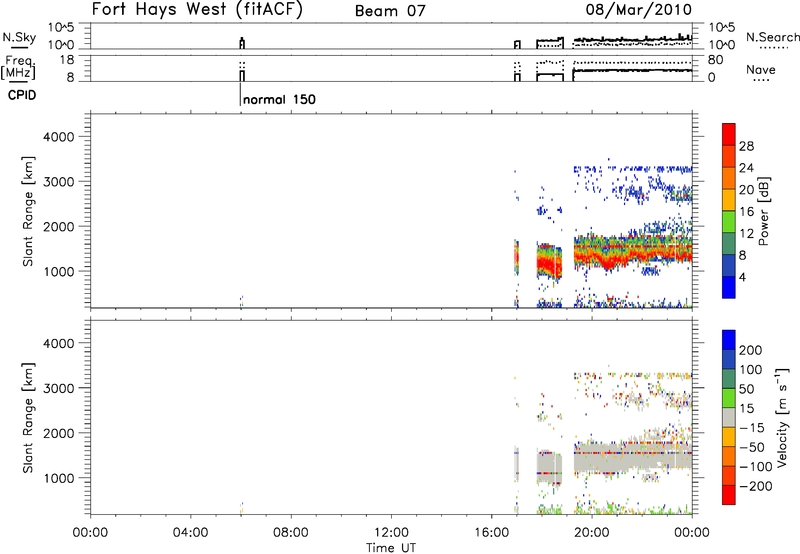The height and width of the screenshot is (554, 800).
Task: Click the 200 label on the Velocity bar
Action: [x=751, y=350]
